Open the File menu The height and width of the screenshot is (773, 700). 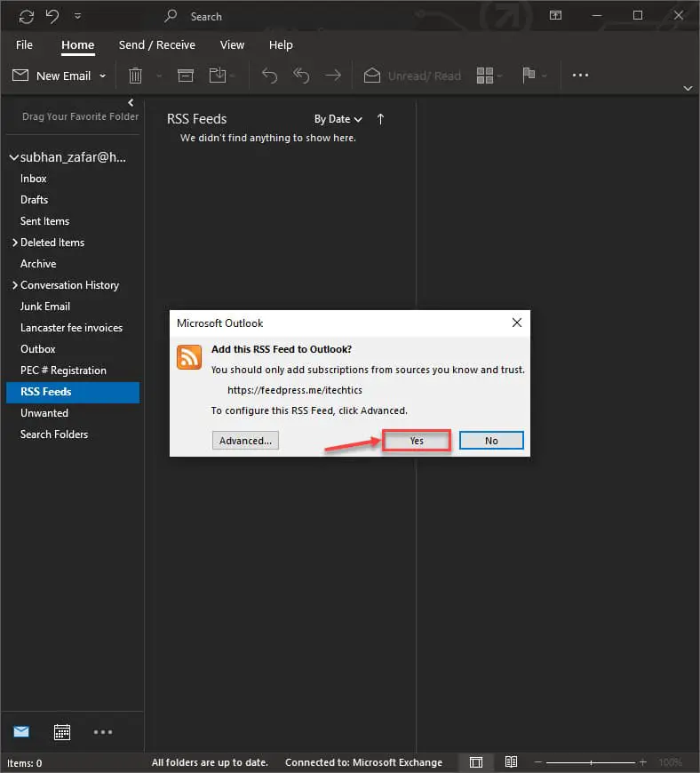(24, 44)
